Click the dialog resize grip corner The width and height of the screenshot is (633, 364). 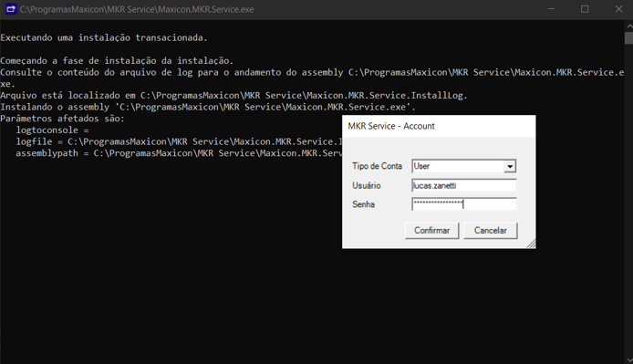coord(532,244)
